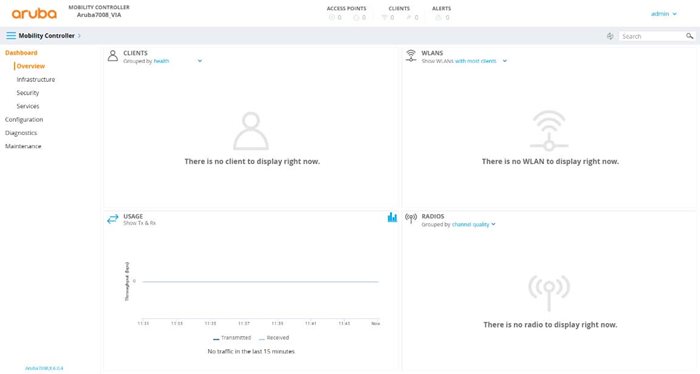Viewport: 700px width, 374px height.
Task: Open the admin user dropdown
Action: tap(664, 14)
